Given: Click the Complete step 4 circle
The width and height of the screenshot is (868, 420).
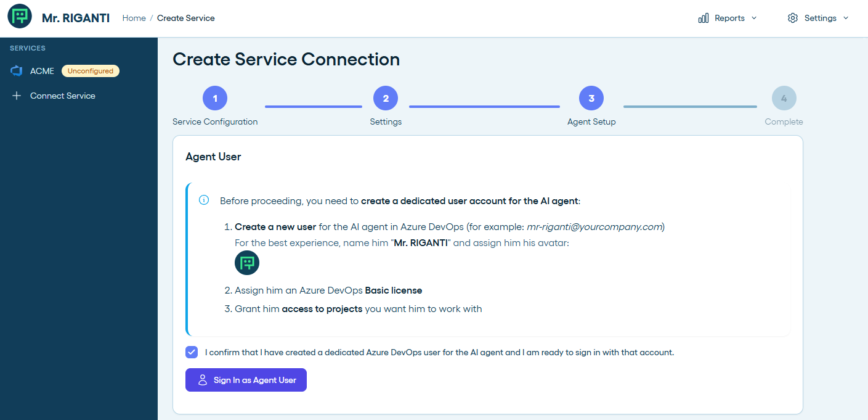Looking at the screenshot, I should (x=784, y=97).
